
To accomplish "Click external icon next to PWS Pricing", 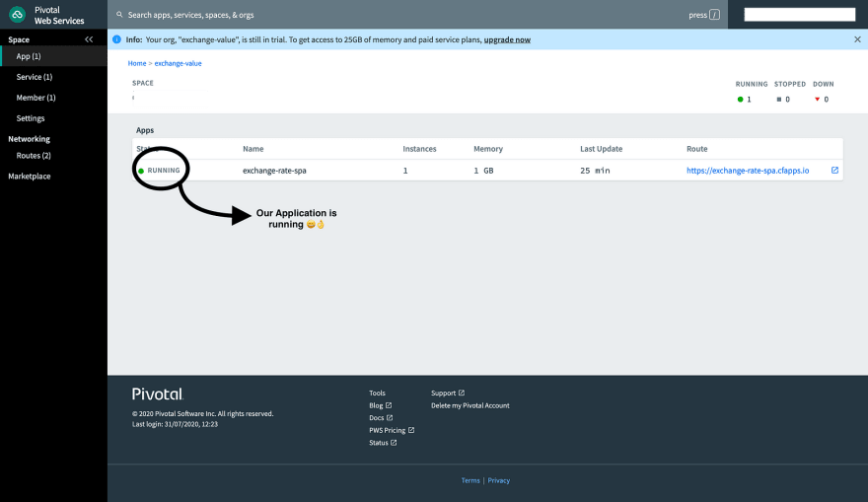I will 411,430.
